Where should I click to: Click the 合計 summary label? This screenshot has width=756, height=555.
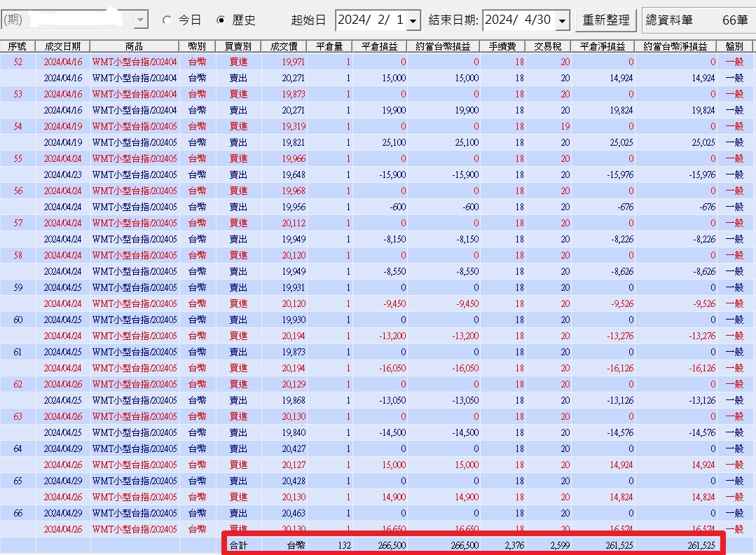click(238, 545)
